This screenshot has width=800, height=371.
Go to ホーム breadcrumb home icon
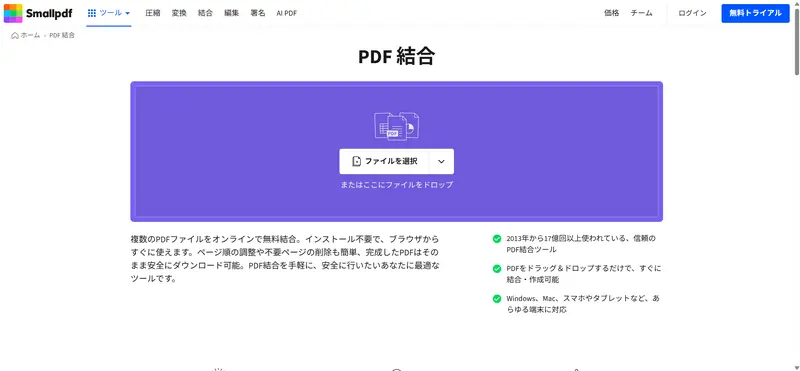pos(15,36)
